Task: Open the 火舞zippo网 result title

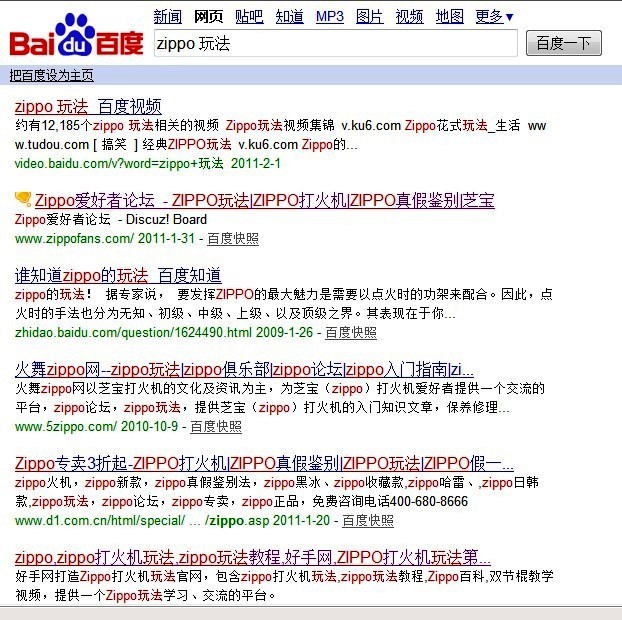Action: pyautogui.click(x=244, y=369)
